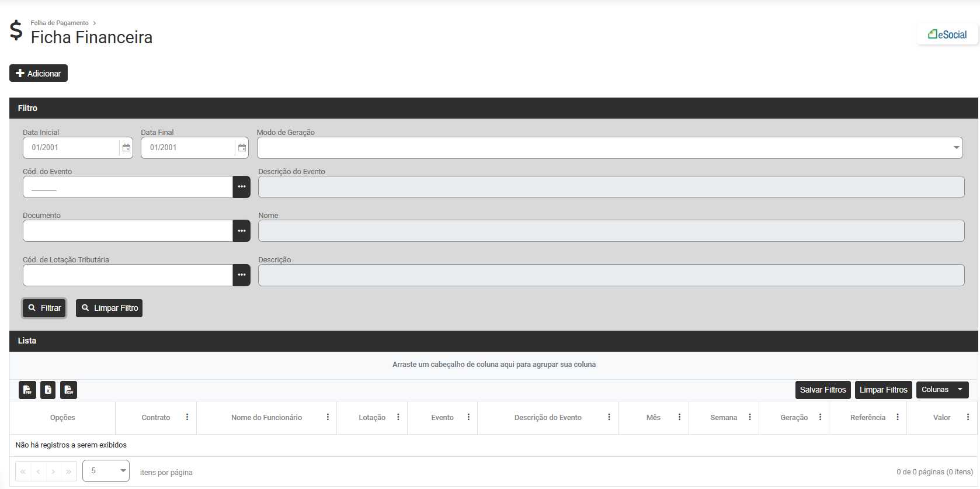Export the list to Excel

pos(48,390)
